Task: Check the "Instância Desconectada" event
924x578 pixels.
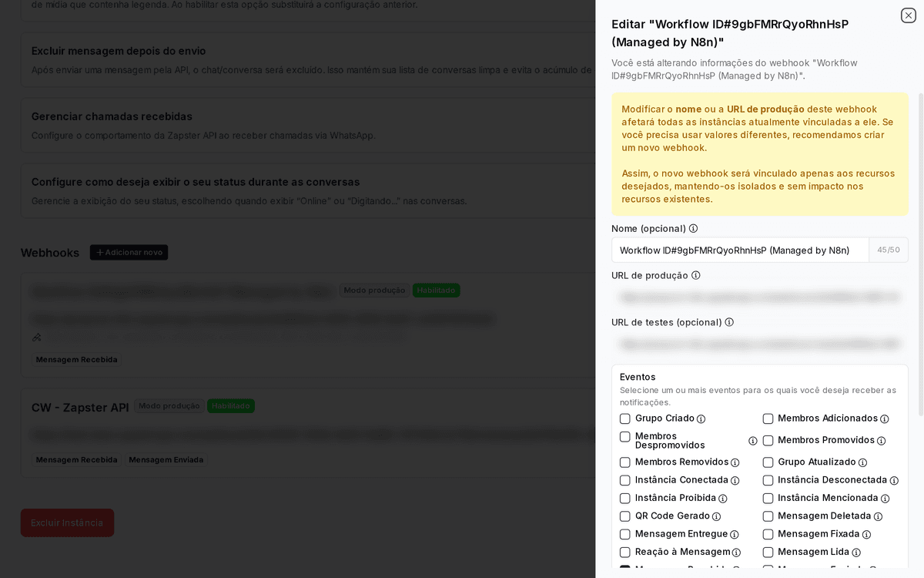Action: 768,479
